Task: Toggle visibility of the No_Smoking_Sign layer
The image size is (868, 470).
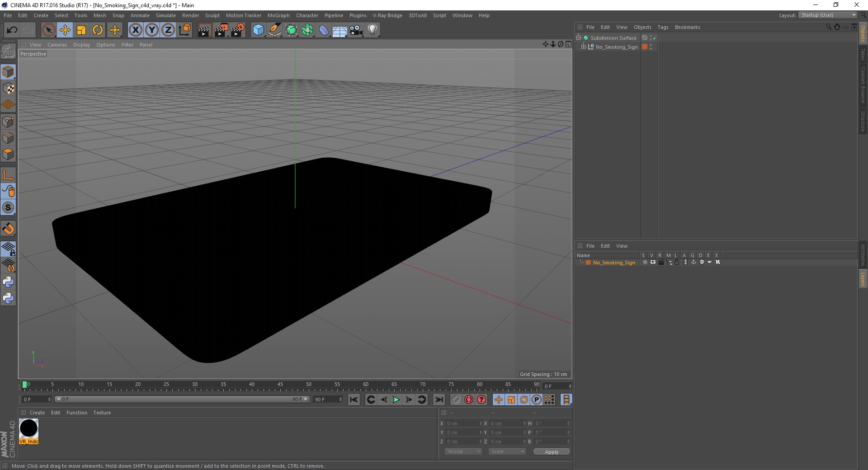Action: 653,262
